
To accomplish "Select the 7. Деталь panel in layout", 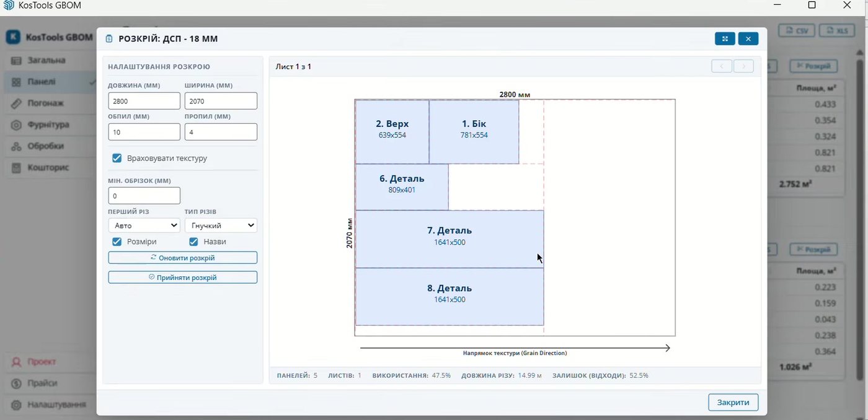I will [x=449, y=239].
